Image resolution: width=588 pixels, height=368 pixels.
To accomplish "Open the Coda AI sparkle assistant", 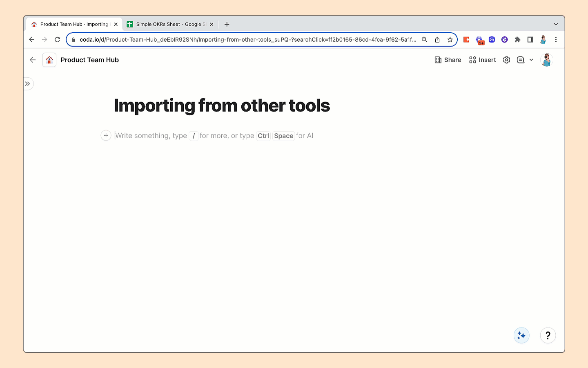I will tap(521, 336).
